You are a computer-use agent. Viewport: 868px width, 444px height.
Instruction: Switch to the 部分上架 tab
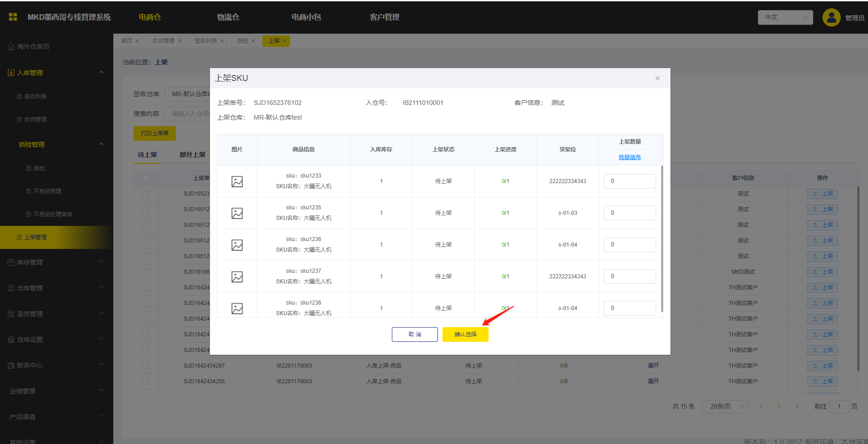pos(192,155)
